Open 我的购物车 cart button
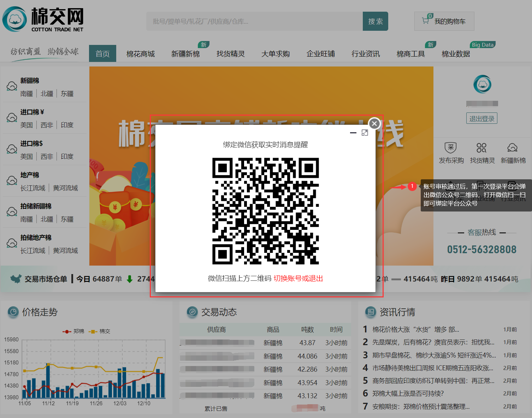 [x=444, y=21]
